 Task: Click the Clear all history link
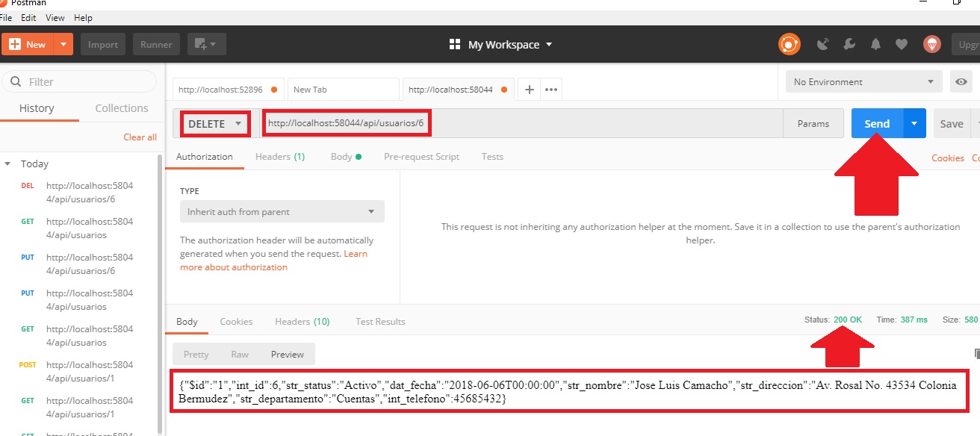pyautogui.click(x=140, y=137)
